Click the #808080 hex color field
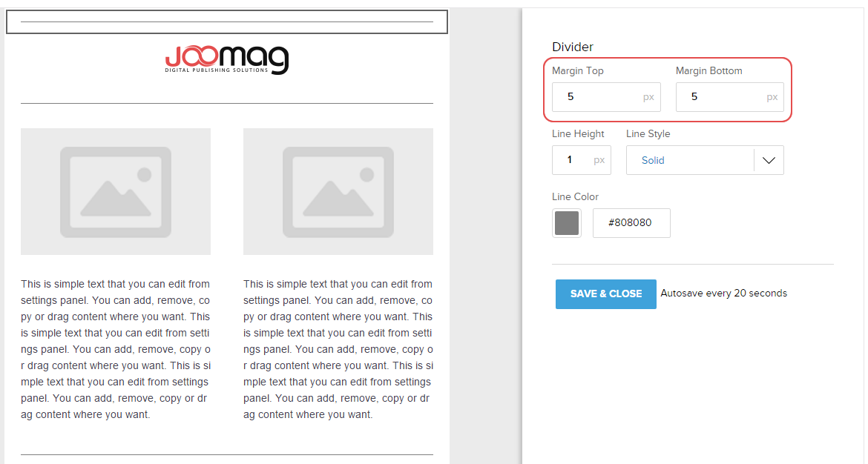868x464 pixels. 631,223
